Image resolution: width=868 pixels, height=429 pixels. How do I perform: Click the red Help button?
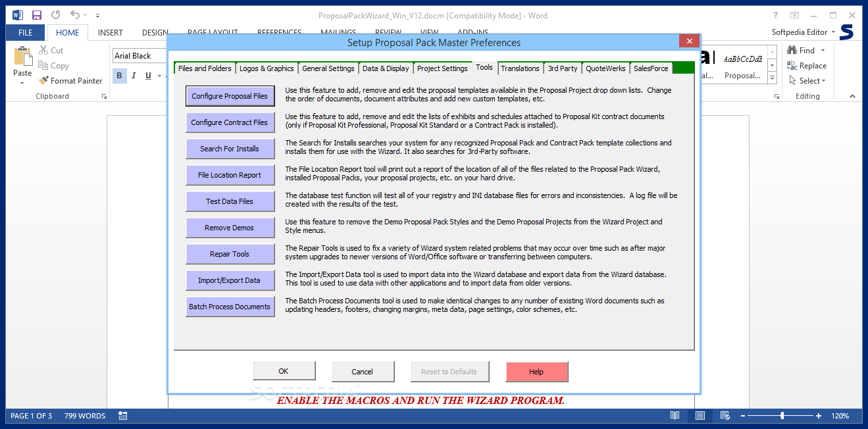(x=536, y=372)
